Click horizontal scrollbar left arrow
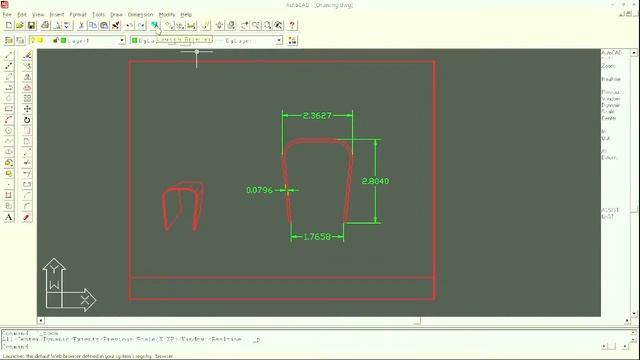Image resolution: width=640 pixels, height=360 pixels. [41, 321]
